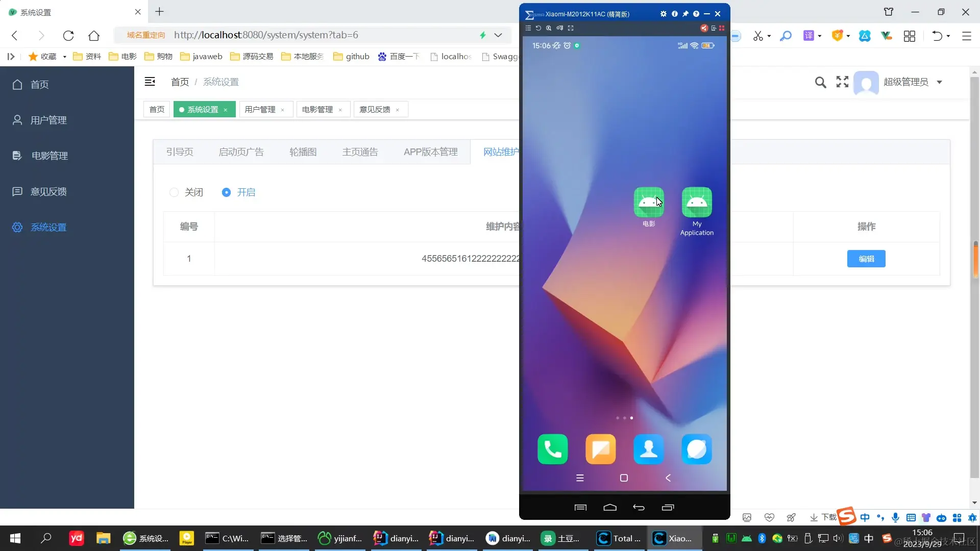Select the 开启 radio button

pos(227,192)
